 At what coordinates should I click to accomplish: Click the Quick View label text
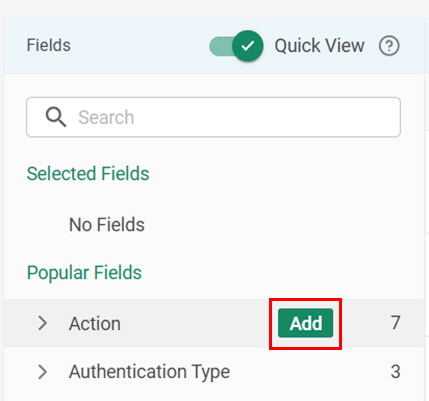pos(319,46)
